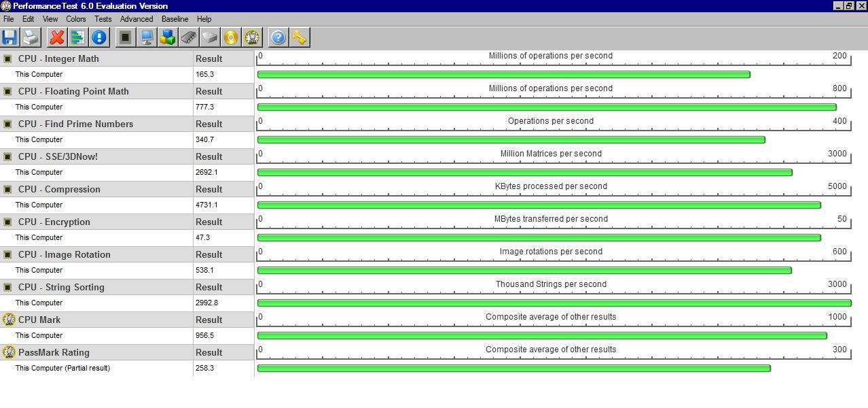Click 'Million Matrices per second' axis label
The width and height of the screenshot is (868, 408).
pyautogui.click(x=551, y=154)
